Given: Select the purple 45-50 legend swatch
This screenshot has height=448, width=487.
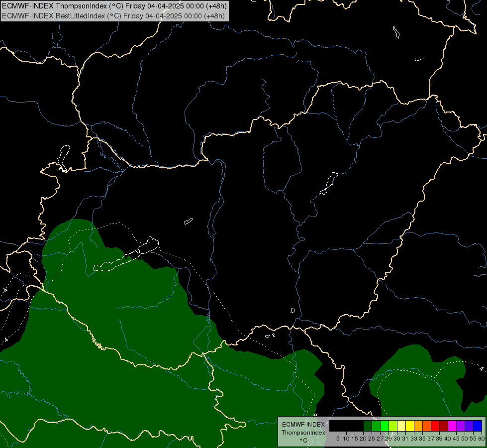Looking at the screenshot, I should coord(461,426).
